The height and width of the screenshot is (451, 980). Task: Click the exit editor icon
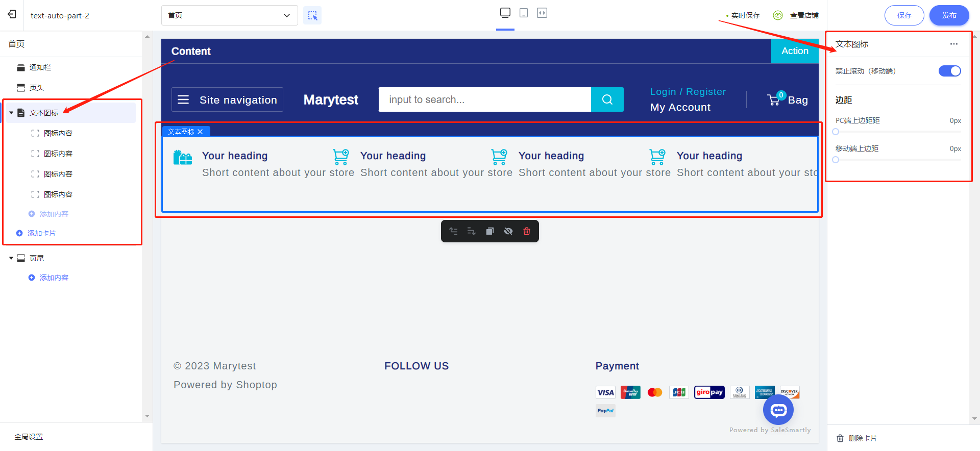12,14
